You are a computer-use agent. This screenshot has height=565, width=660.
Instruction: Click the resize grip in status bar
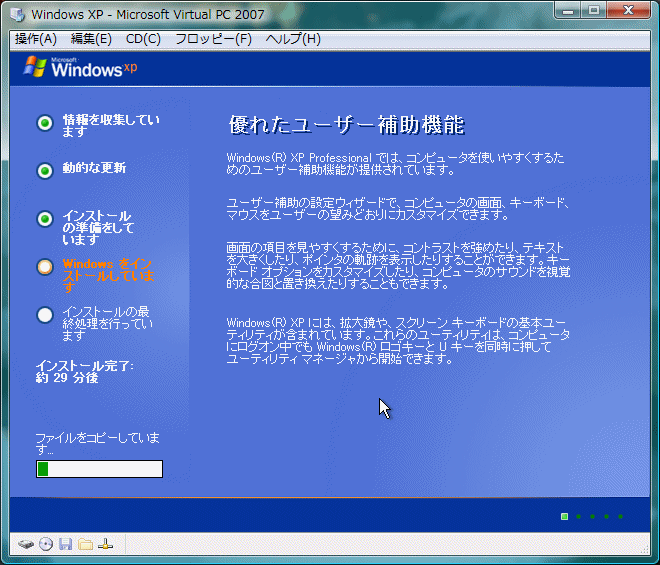point(645,549)
